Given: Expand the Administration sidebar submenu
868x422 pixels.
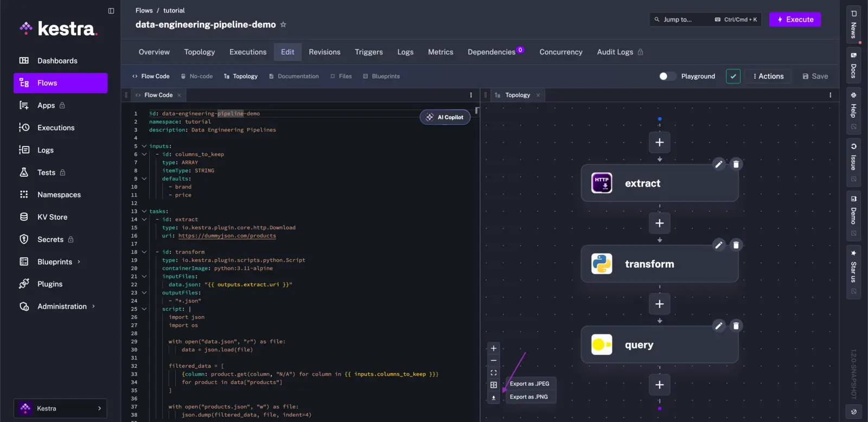Looking at the screenshot, I should click(93, 306).
